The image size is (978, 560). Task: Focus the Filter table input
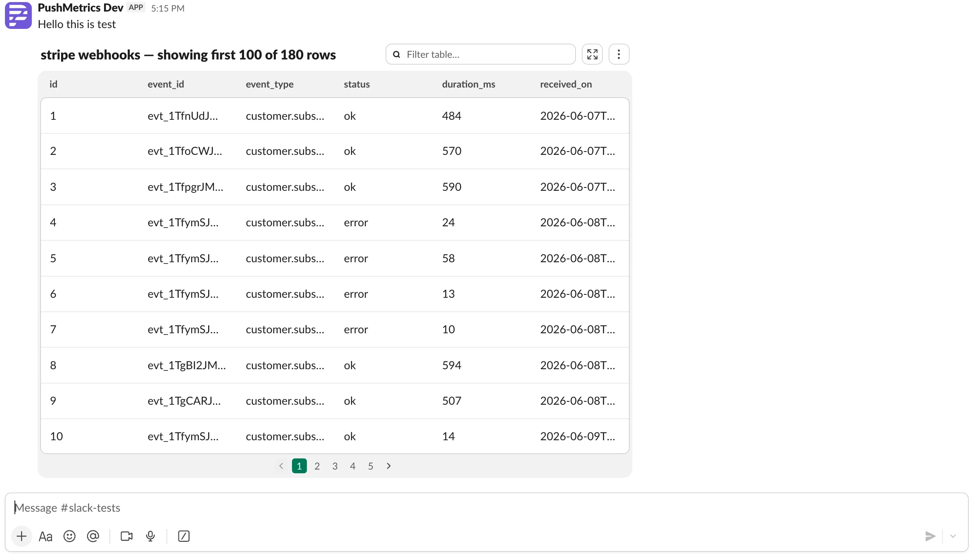pyautogui.click(x=481, y=54)
